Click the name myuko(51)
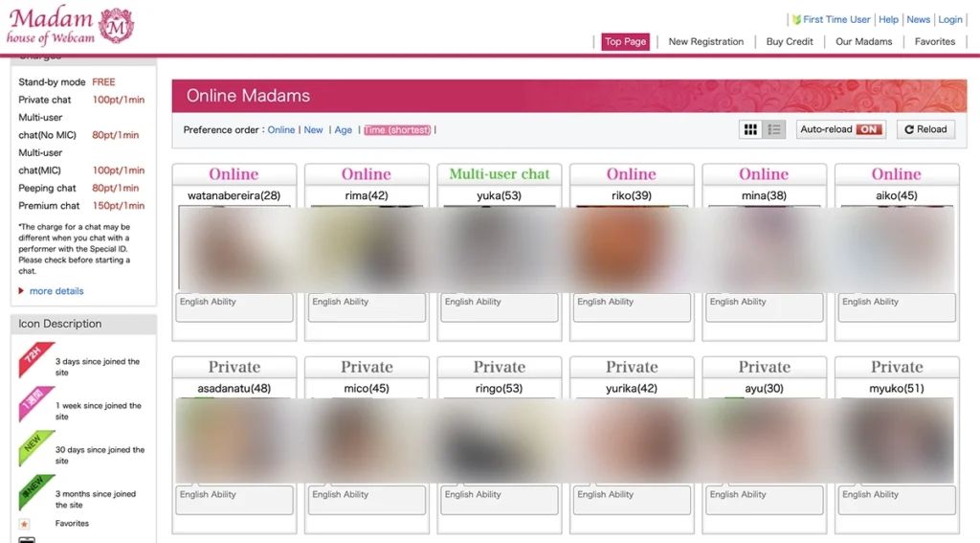Screen dimensions: 980x543 tap(897, 389)
